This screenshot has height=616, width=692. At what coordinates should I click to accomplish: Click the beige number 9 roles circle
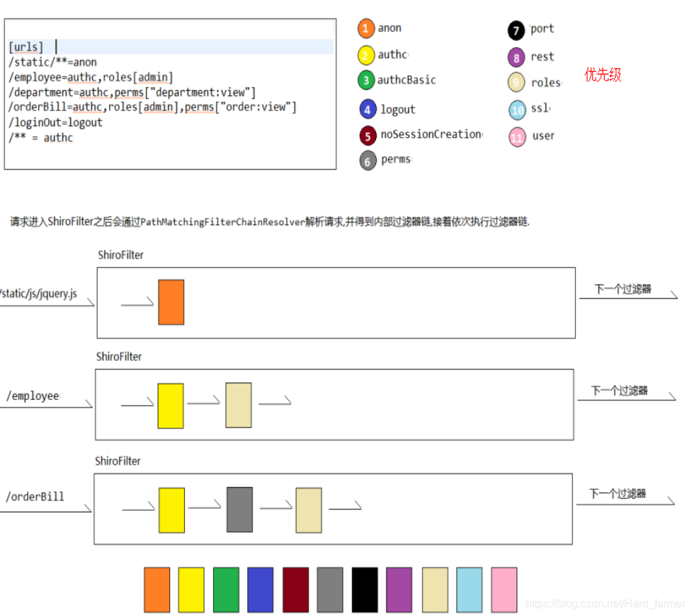coord(516,82)
